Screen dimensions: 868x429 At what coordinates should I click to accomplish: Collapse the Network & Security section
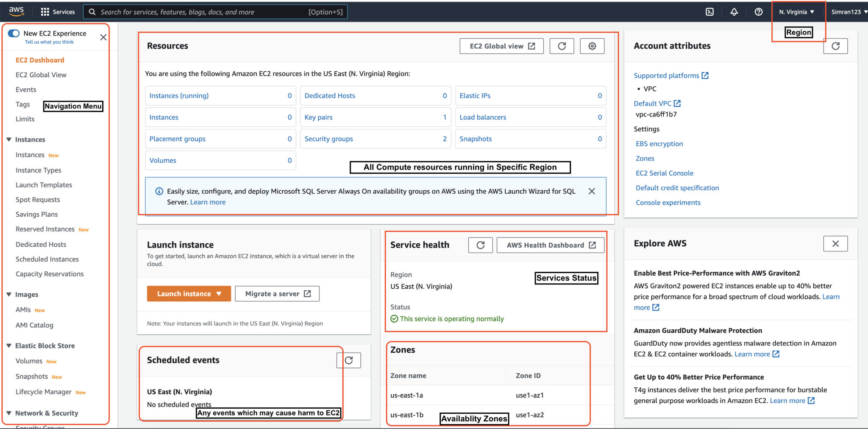pyautogui.click(x=9, y=413)
